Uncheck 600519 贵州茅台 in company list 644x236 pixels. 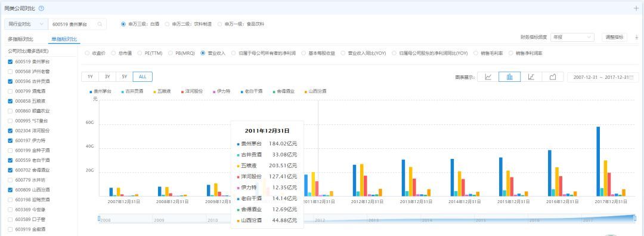10,62
